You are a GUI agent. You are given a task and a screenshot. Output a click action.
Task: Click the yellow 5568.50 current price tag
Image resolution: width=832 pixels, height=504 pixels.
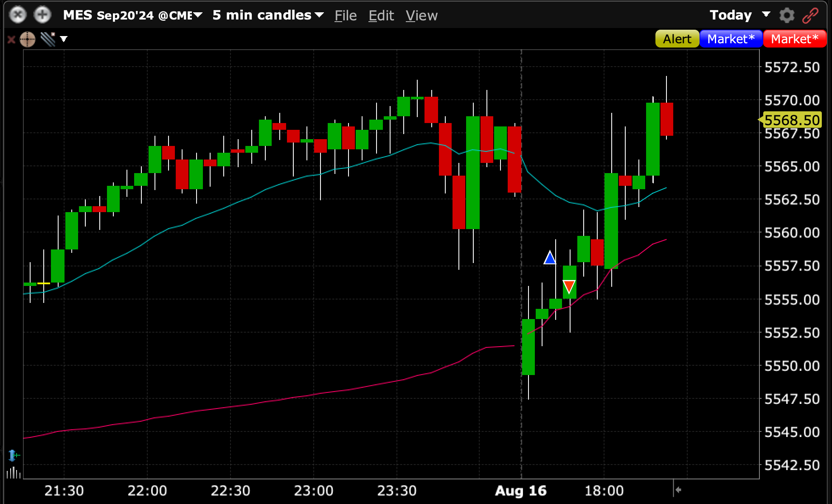790,120
